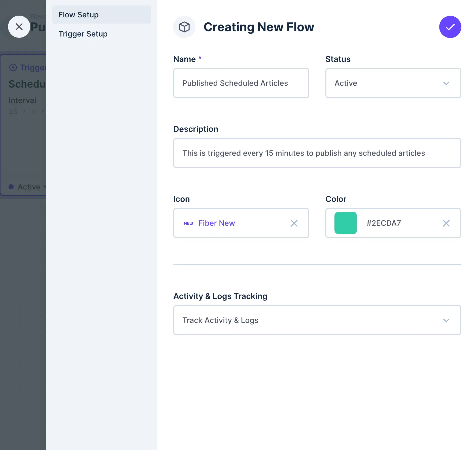Expand the Status dropdown chevron
The height and width of the screenshot is (450, 476).
point(446,83)
